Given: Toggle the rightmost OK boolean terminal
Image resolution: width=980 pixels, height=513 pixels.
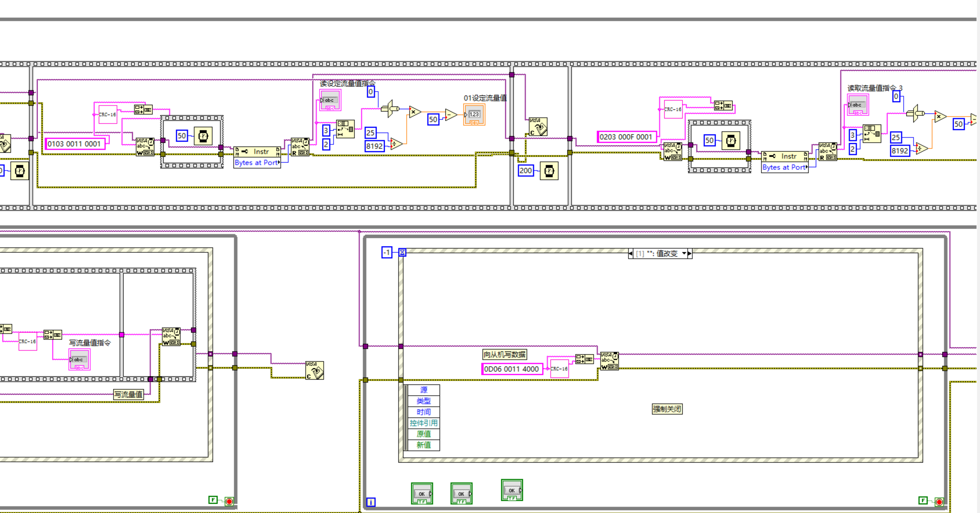Looking at the screenshot, I should (x=512, y=490).
